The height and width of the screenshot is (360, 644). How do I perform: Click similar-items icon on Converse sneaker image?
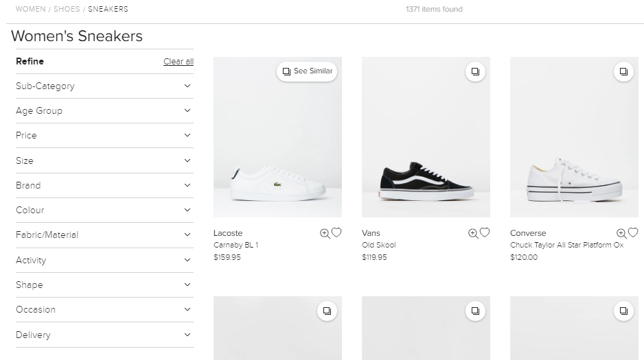click(x=623, y=71)
